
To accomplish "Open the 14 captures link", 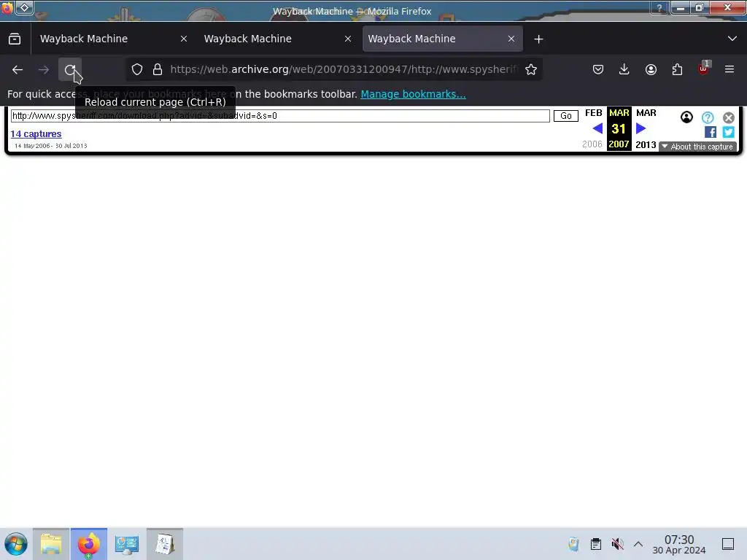I will [36, 134].
